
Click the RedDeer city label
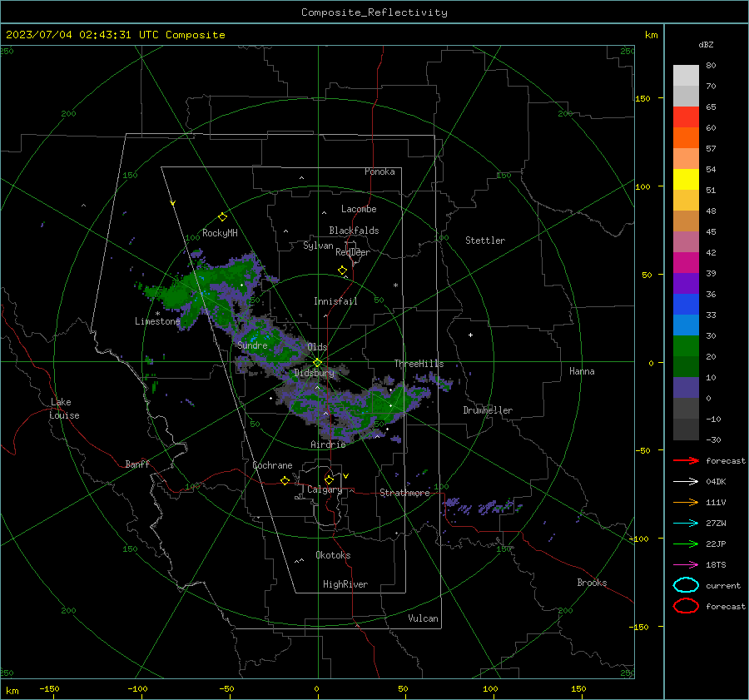pos(353,252)
